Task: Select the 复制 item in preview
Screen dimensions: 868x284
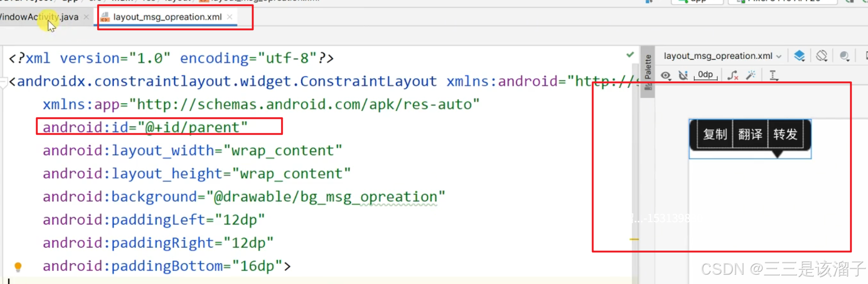Action: (x=715, y=134)
